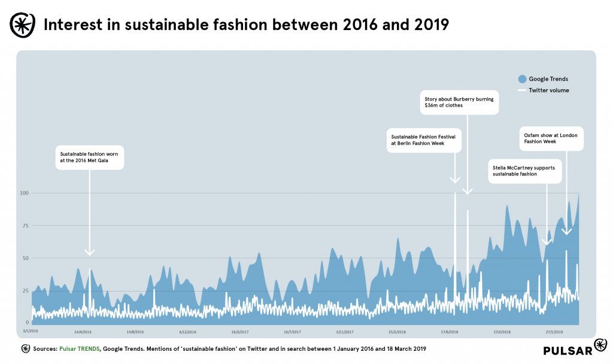The width and height of the screenshot is (613, 364).
Task: Click the Burberry burning clothes annotation box
Action: click(x=459, y=102)
